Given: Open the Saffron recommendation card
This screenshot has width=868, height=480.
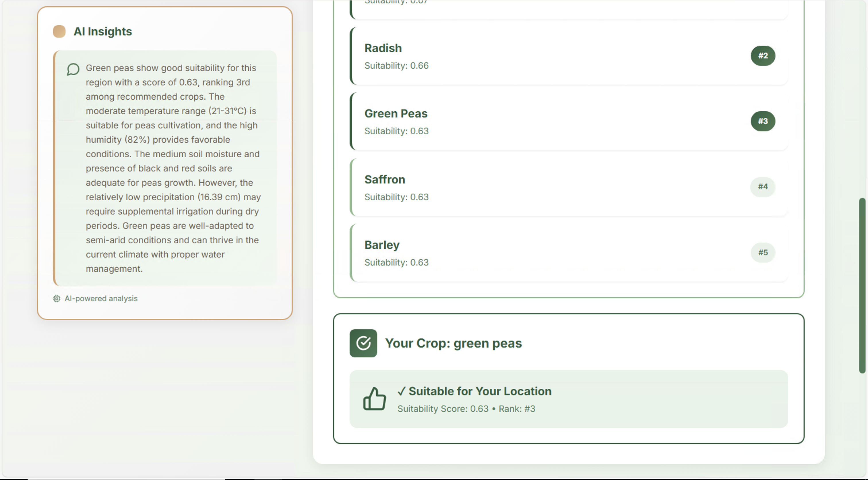Looking at the screenshot, I should (556, 187).
